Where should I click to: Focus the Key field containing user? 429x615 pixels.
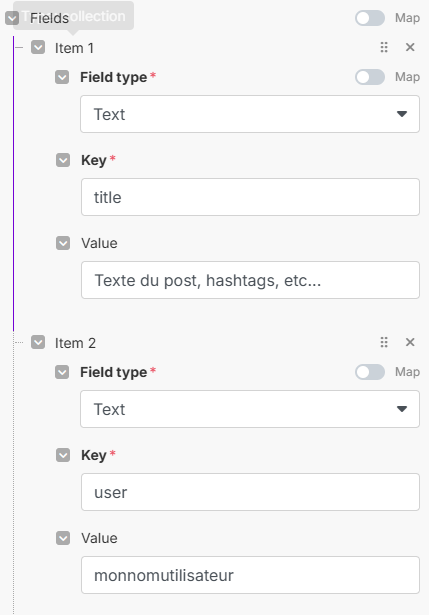(x=250, y=492)
